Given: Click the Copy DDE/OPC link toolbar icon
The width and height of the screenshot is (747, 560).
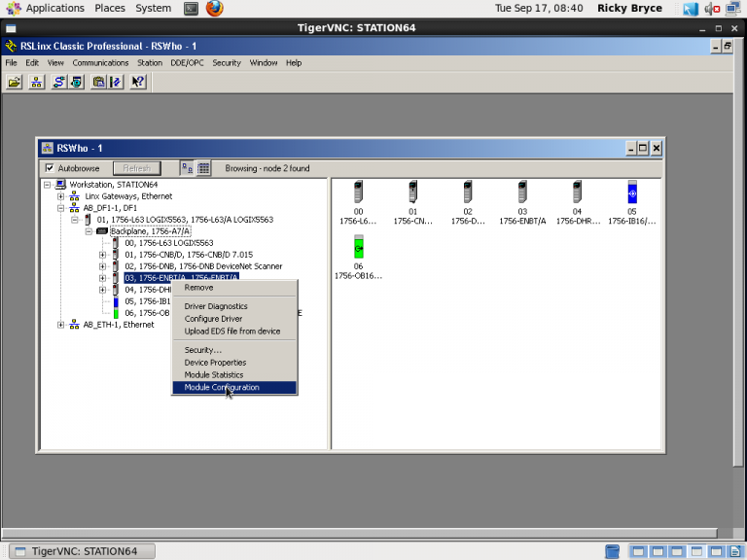Looking at the screenshot, I should click(98, 82).
